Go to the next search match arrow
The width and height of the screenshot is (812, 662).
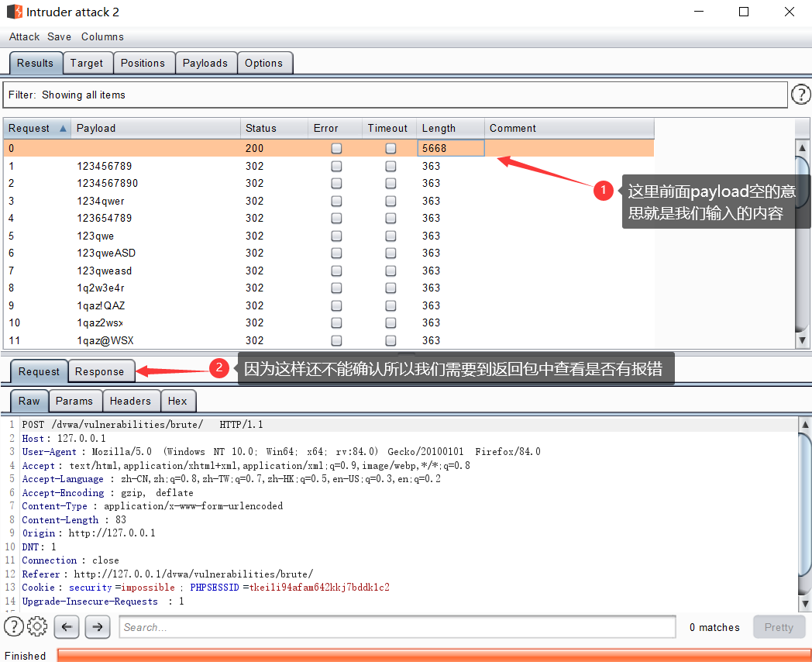tap(98, 627)
